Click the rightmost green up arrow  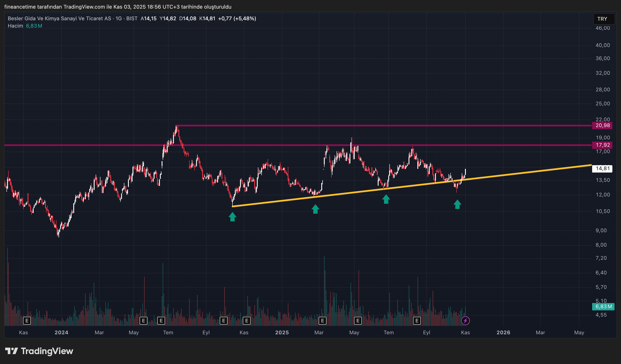(457, 204)
